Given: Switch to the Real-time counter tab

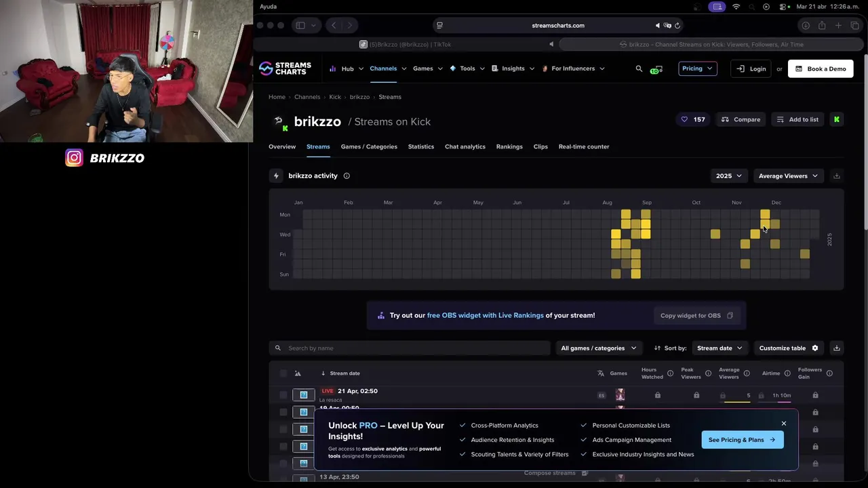Looking at the screenshot, I should pyautogui.click(x=584, y=146).
